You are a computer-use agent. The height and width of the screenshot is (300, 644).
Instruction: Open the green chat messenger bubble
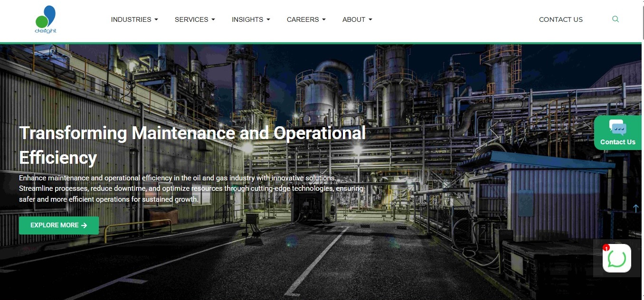[x=617, y=259]
